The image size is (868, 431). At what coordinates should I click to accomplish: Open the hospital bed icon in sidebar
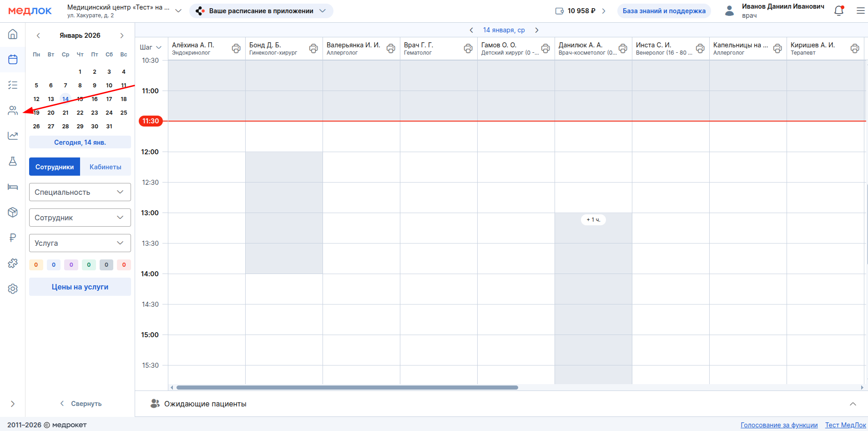(13, 187)
